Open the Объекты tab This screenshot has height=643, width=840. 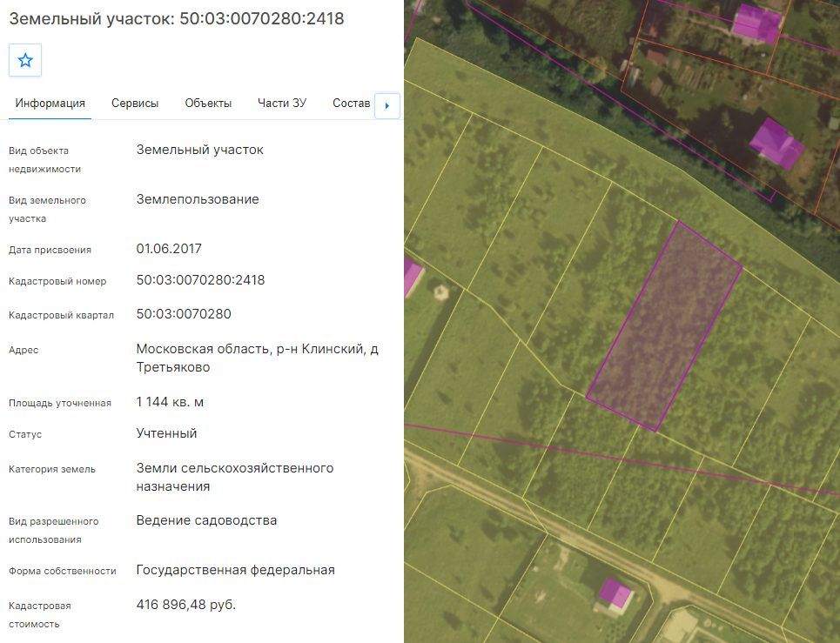point(208,104)
